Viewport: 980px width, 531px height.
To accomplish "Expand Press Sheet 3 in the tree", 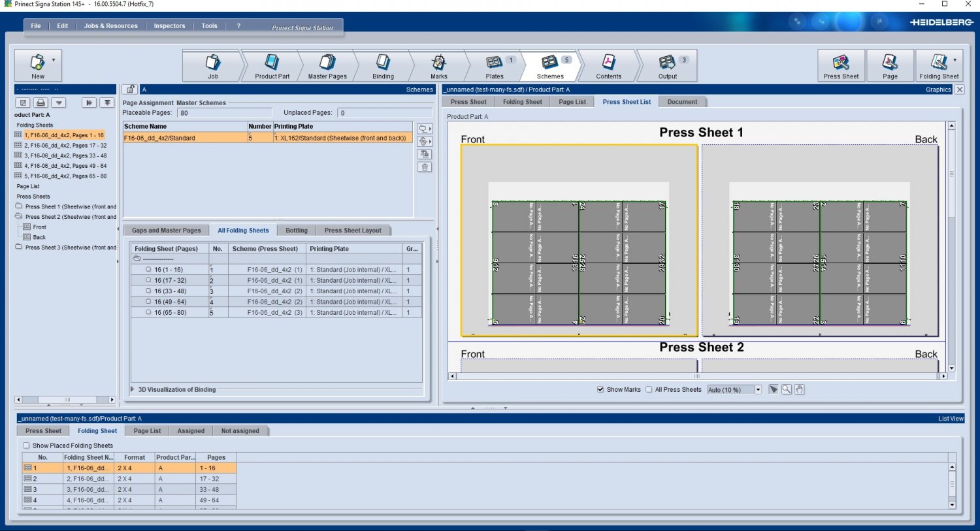I will 19,248.
